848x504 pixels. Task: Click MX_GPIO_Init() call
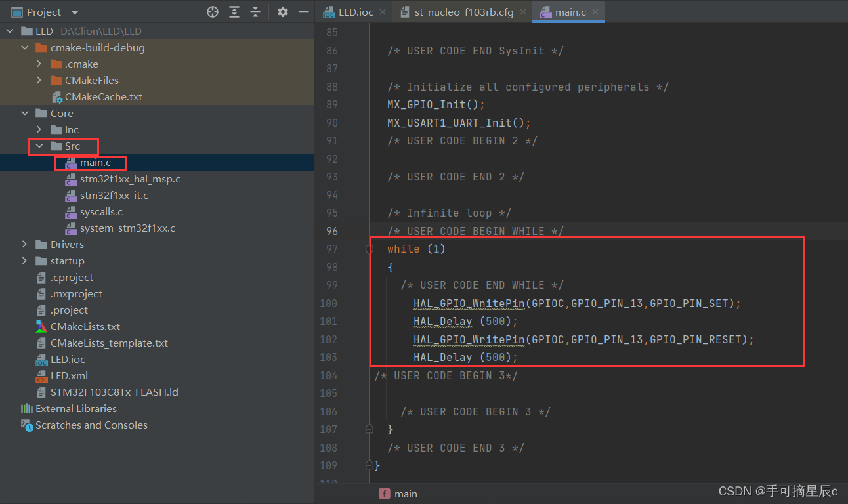(x=436, y=104)
